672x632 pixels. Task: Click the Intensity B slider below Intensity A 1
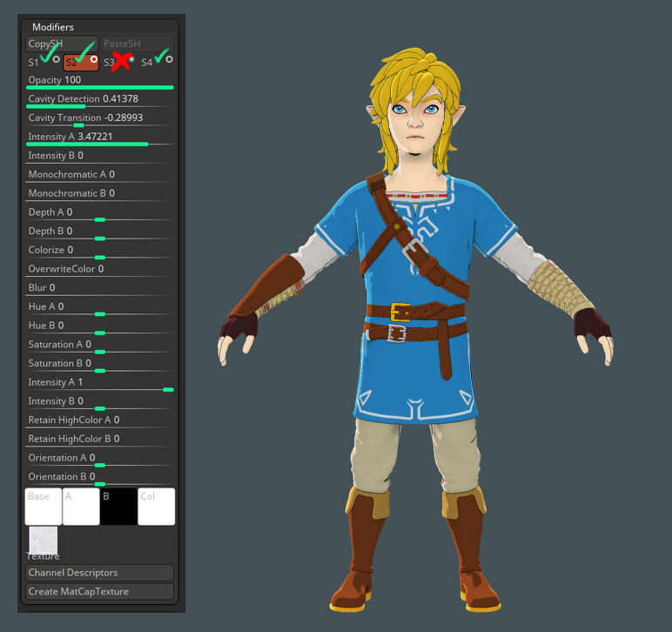coord(99,402)
